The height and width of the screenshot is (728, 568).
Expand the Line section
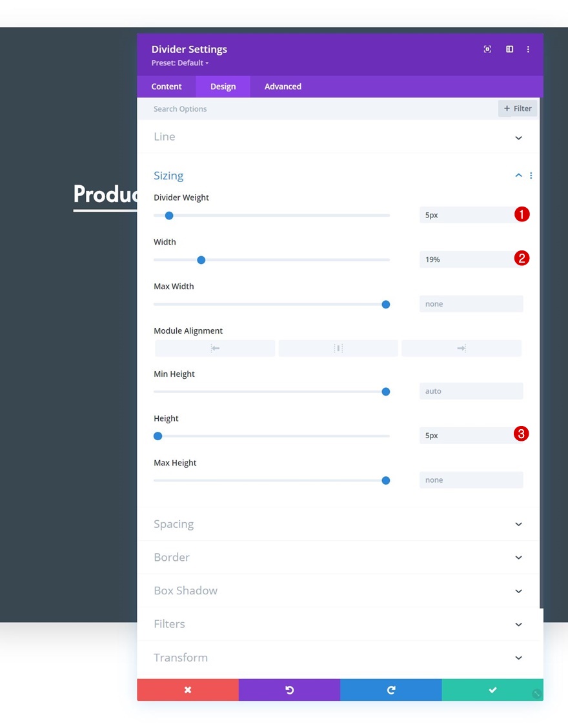point(518,137)
